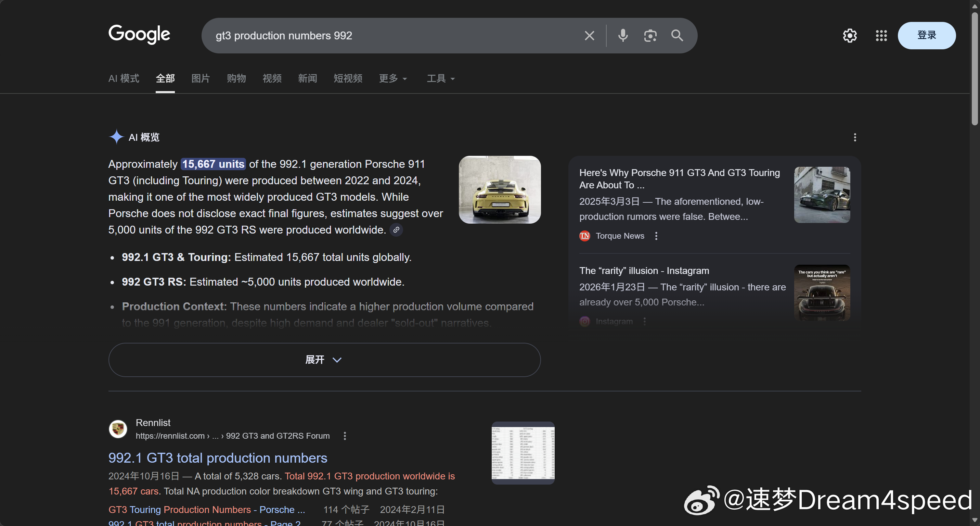This screenshot has height=526, width=980.
Task: Switch to the 图片 images tab
Action: (x=201, y=78)
